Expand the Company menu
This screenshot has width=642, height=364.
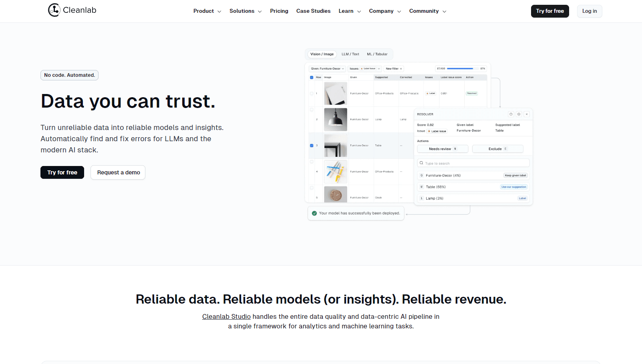(385, 11)
